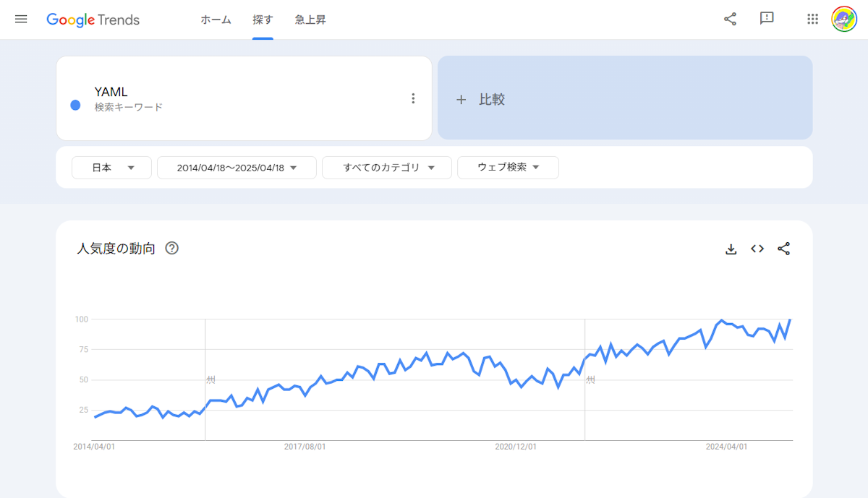Open YAML term's three-dot options menu

click(x=413, y=98)
